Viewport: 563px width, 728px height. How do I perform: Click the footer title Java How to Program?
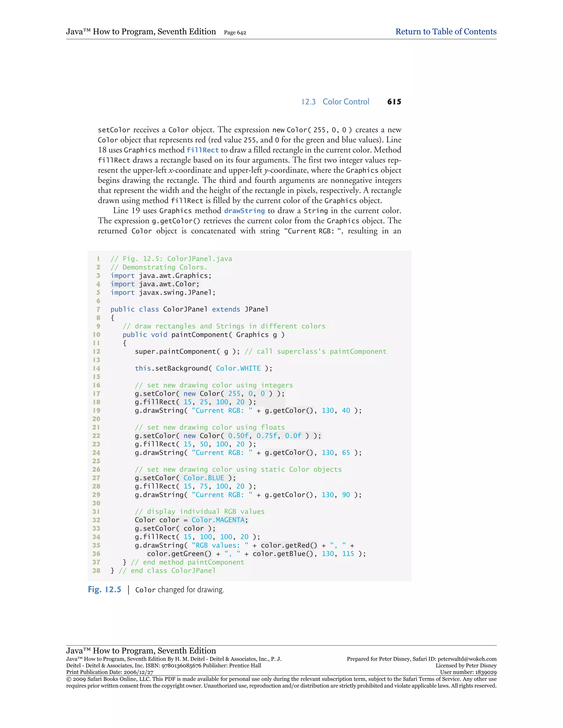point(141,650)
